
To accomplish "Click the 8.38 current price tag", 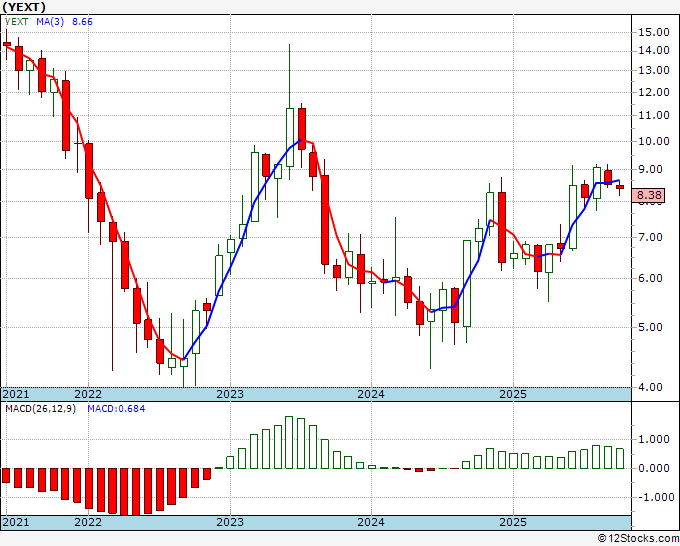I will [648, 196].
